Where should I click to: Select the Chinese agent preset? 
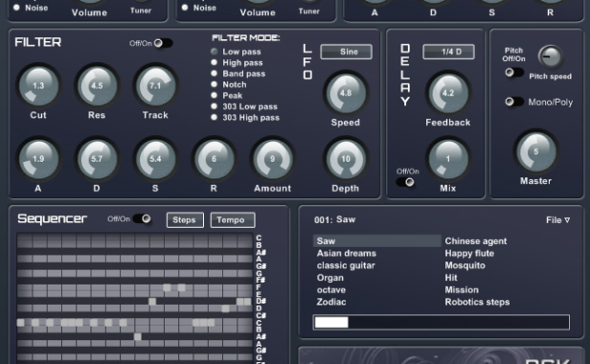476,241
